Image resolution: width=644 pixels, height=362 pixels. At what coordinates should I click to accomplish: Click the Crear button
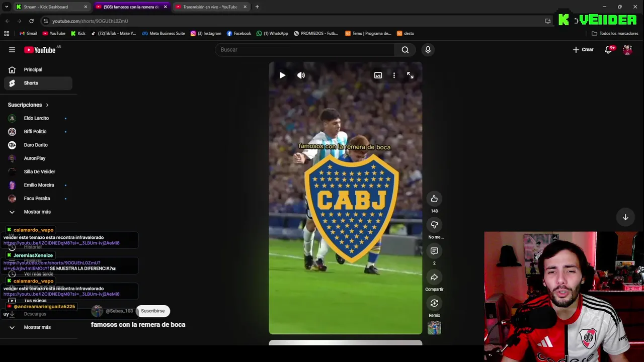pos(583,50)
